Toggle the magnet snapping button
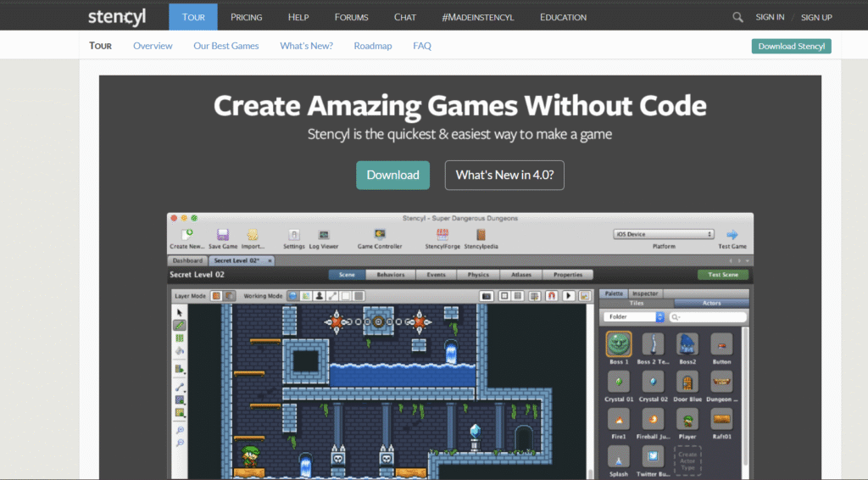868x480 pixels. point(550,296)
